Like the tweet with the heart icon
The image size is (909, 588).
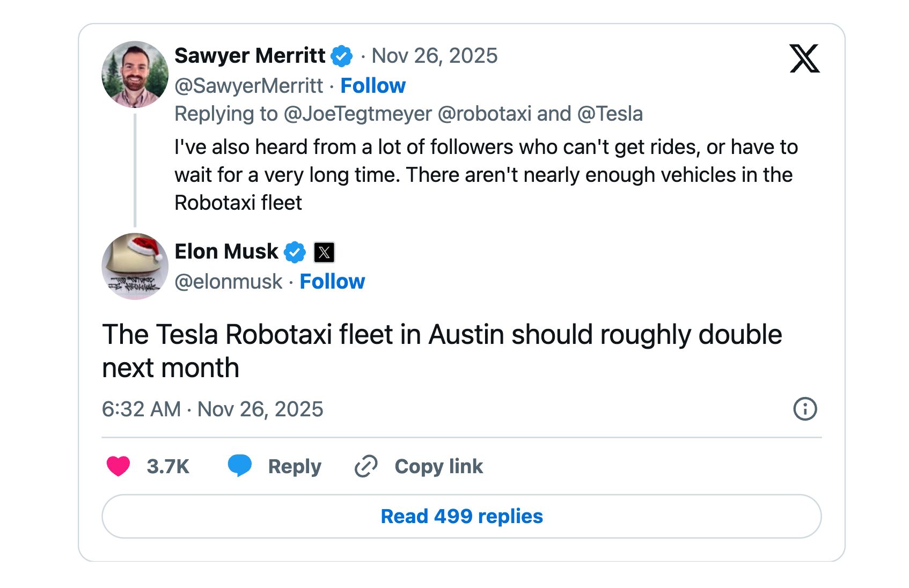coord(119,466)
